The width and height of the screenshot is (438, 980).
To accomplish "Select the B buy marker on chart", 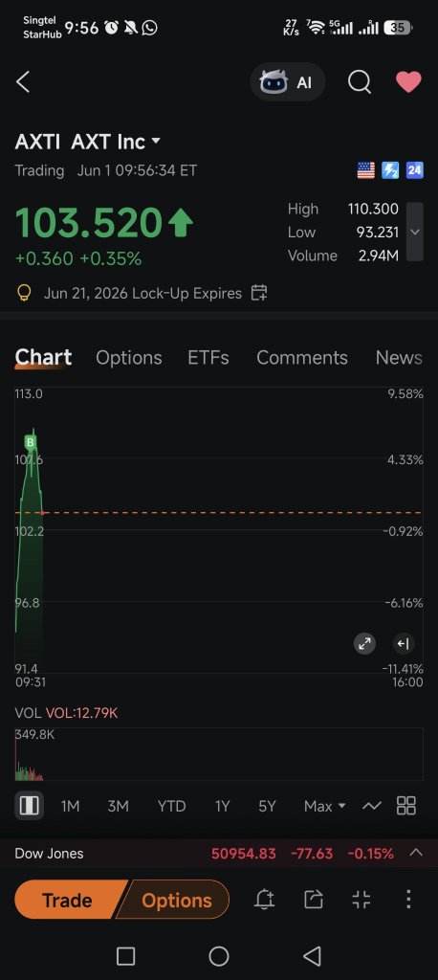I will pyautogui.click(x=30, y=443).
